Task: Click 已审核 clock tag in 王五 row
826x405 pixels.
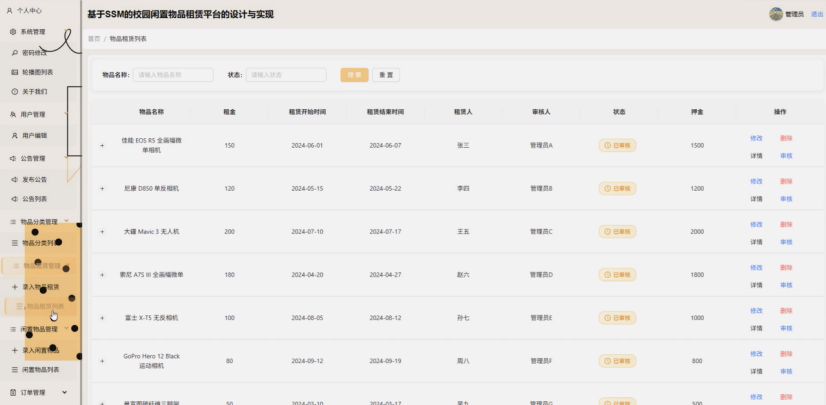Action: point(617,232)
